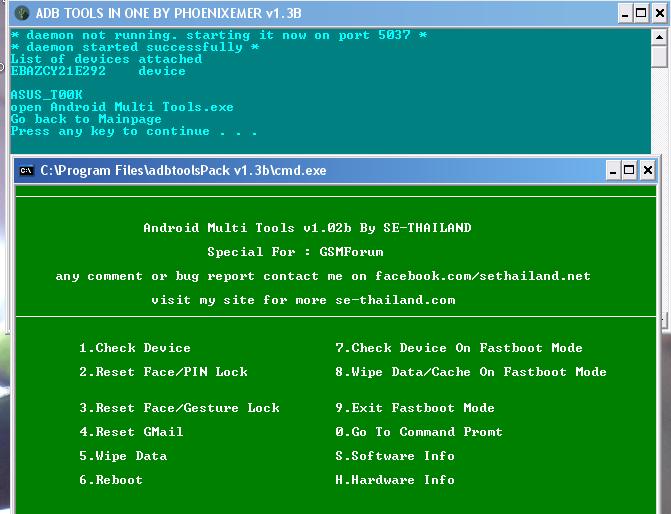
Task: Click the device serial 'EBAZCY21E292' line
Action: click(x=98, y=71)
